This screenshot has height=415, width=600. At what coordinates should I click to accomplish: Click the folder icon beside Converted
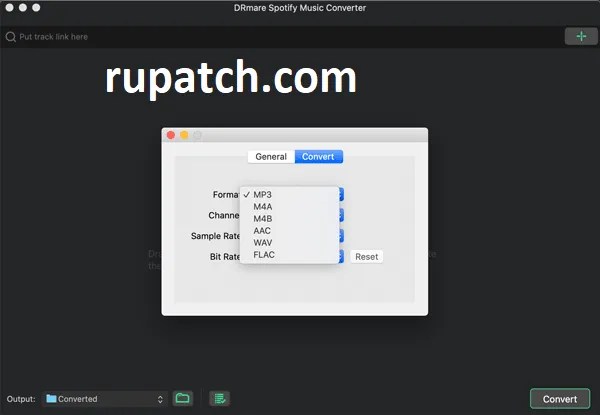pyautogui.click(x=51, y=399)
